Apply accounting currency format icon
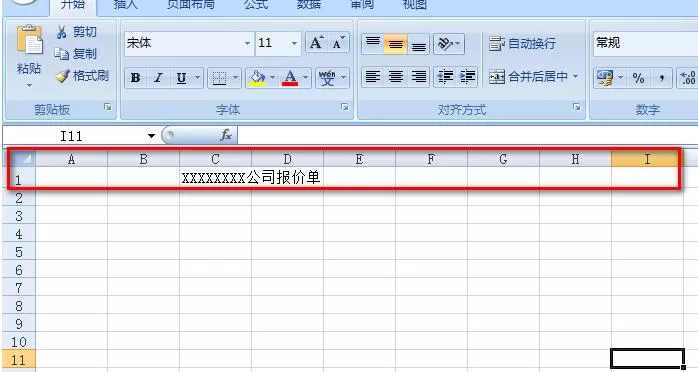This screenshot has width=698, height=372. point(605,78)
